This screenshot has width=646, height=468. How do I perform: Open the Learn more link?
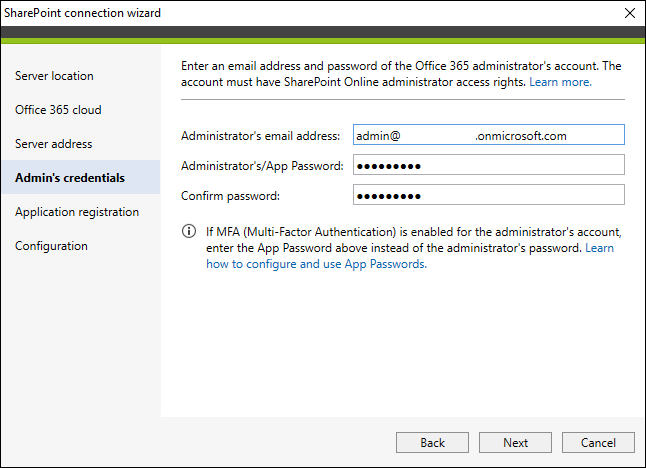tap(560, 82)
